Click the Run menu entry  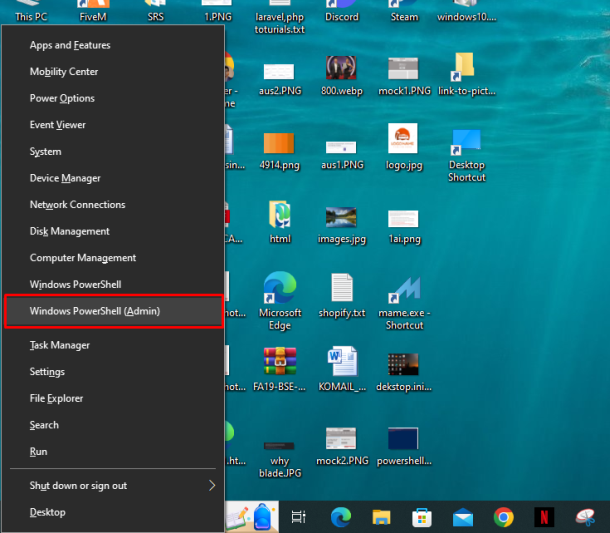point(39,452)
